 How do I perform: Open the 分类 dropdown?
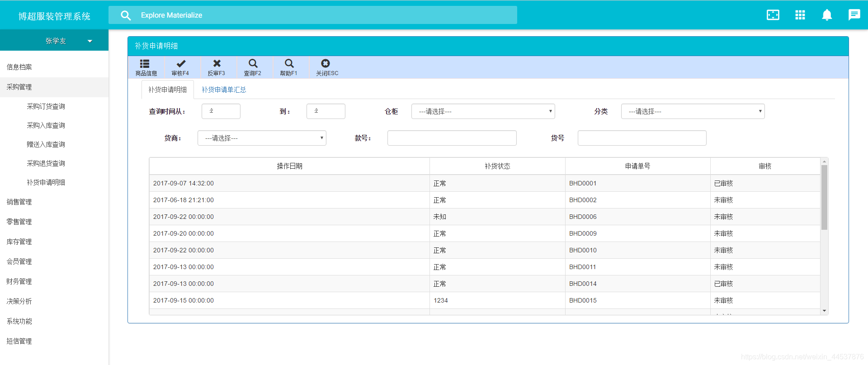coord(693,111)
